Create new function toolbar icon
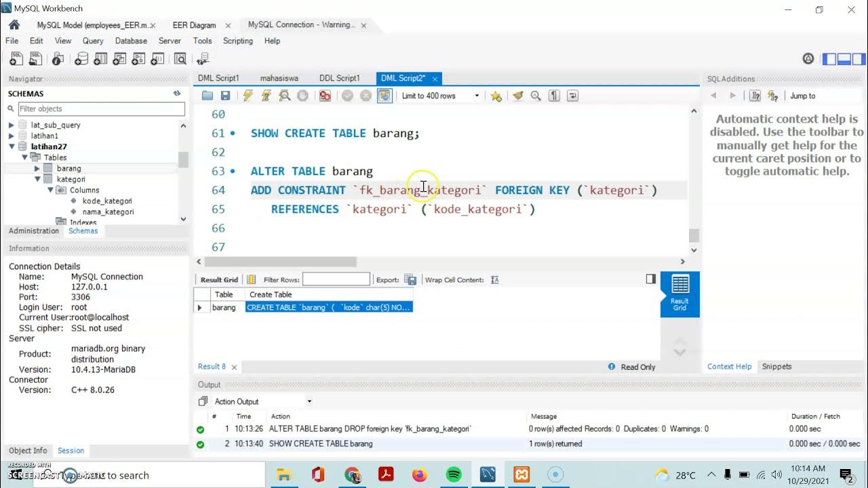The width and height of the screenshot is (868, 488). pos(159,59)
